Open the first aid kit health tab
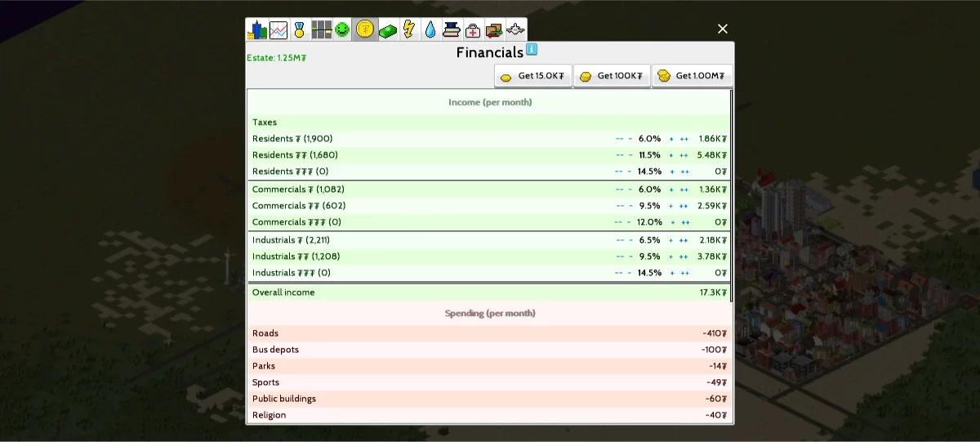 click(473, 30)
